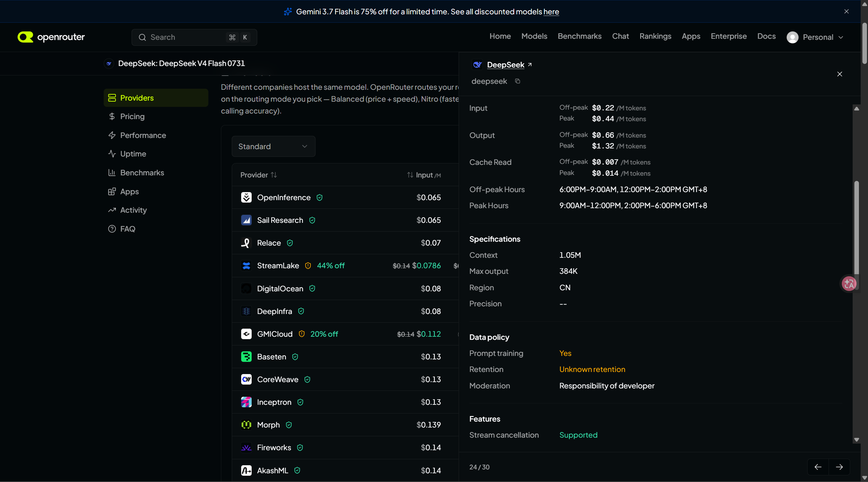Select Performance in the sidebar

click(156, 135)
